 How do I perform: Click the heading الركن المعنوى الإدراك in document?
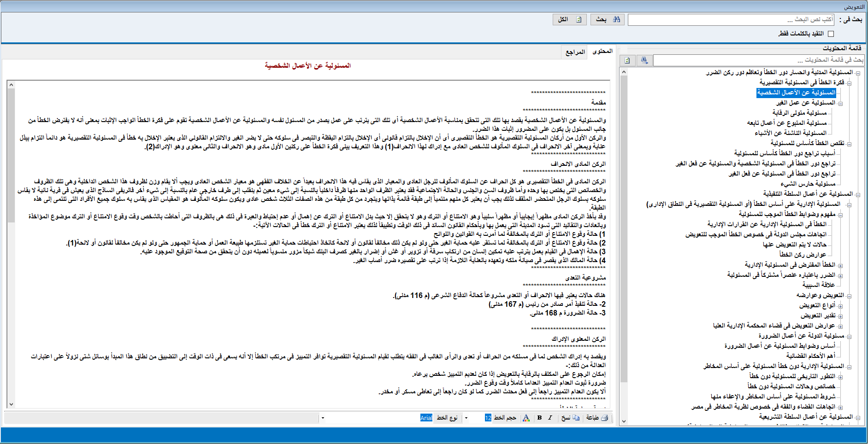click(579, 339)
